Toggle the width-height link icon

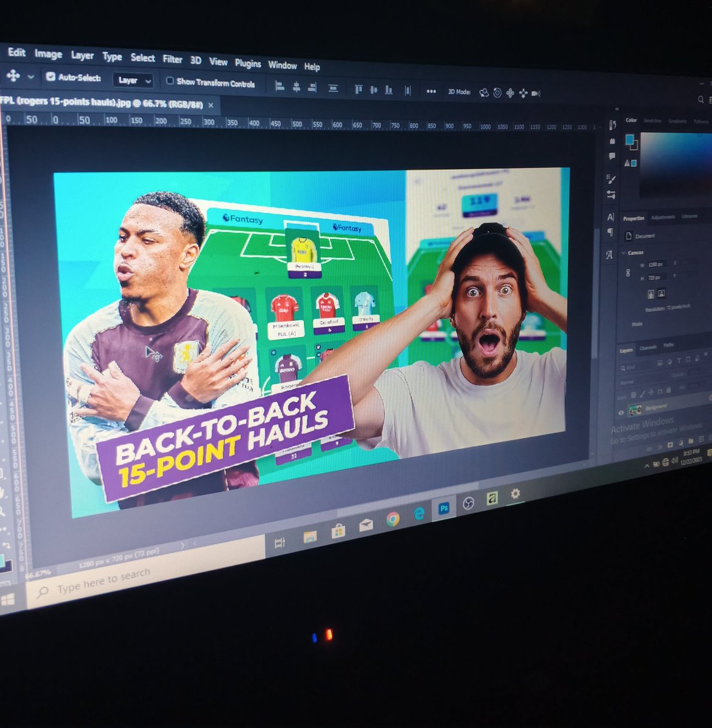628,272
